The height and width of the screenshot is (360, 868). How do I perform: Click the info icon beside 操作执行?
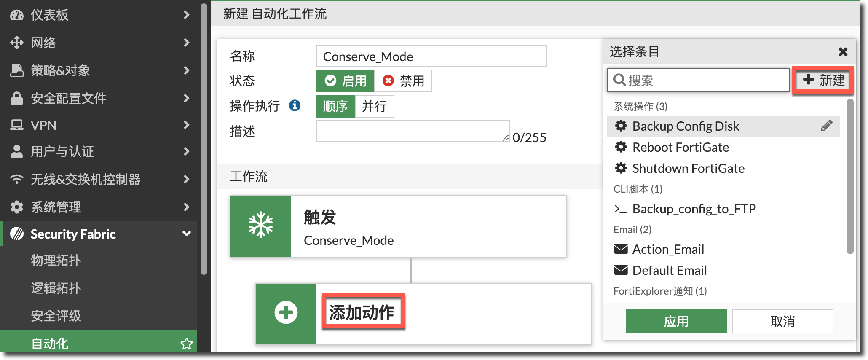(295, 105)
